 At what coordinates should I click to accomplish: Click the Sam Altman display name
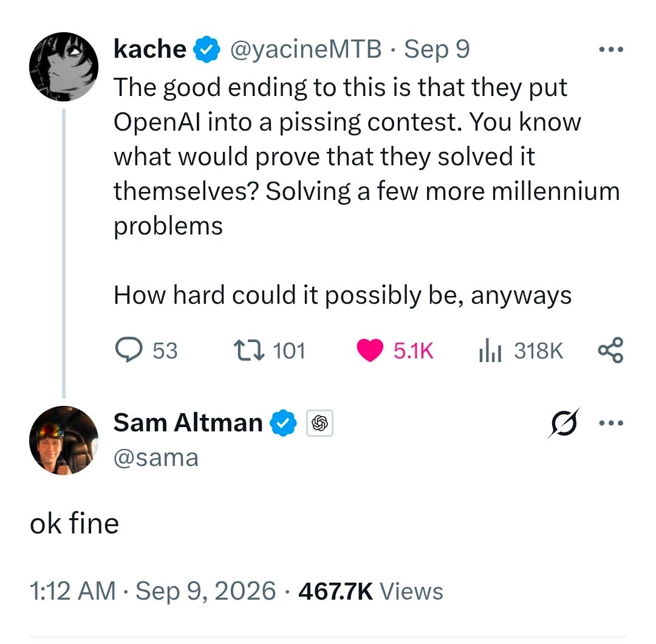[x=188, y=423]
